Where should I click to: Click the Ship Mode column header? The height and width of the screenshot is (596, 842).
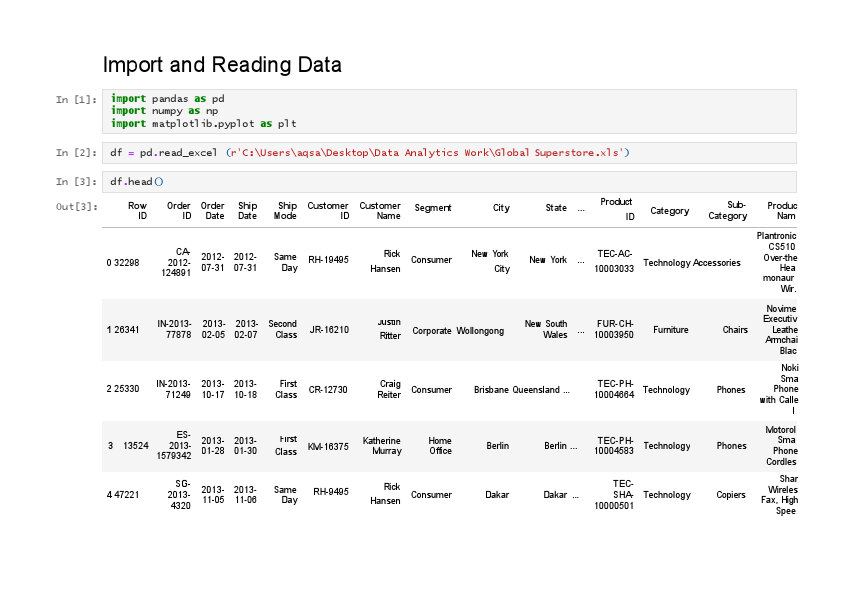click(x=286, y=210)
